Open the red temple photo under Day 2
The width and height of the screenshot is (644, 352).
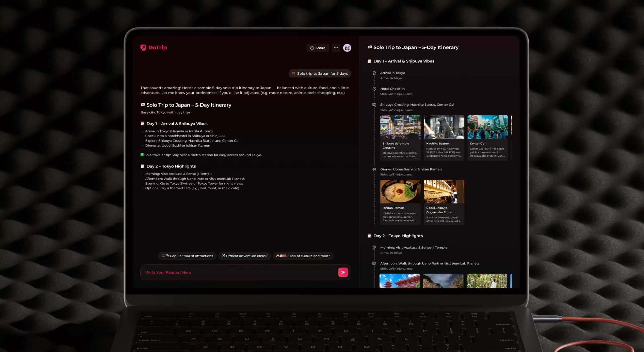point(399,281)
